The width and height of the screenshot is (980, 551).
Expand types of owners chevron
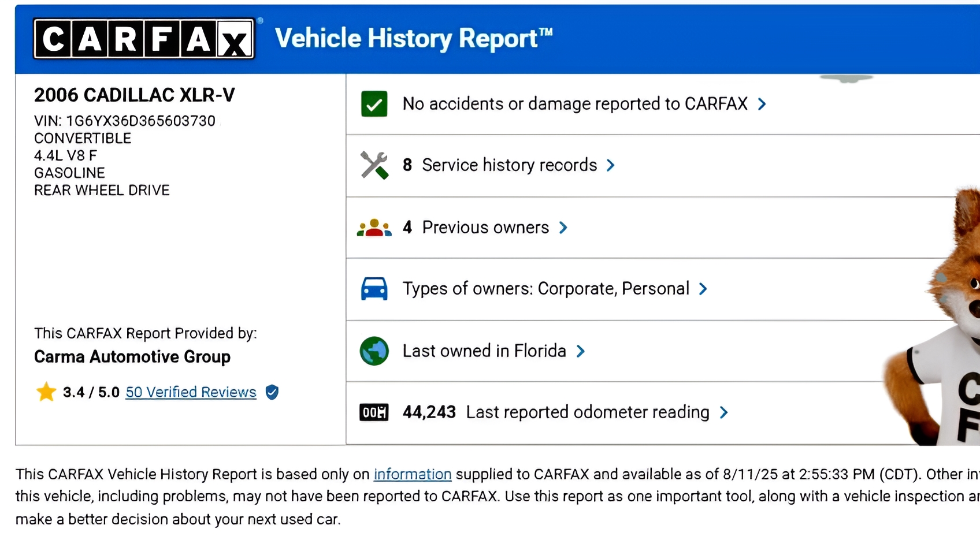[703, 289]
